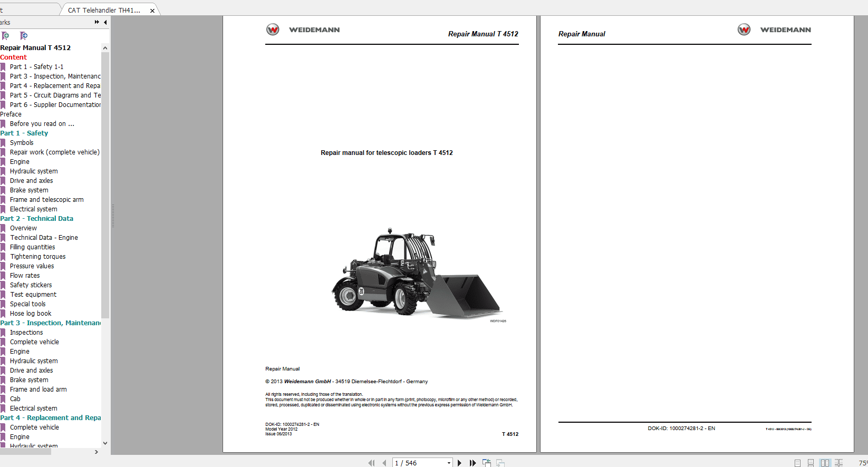Click the go to bookmark icon
Image resolution: width=868 pixels, height=467 pixels.
click(24, 36)
